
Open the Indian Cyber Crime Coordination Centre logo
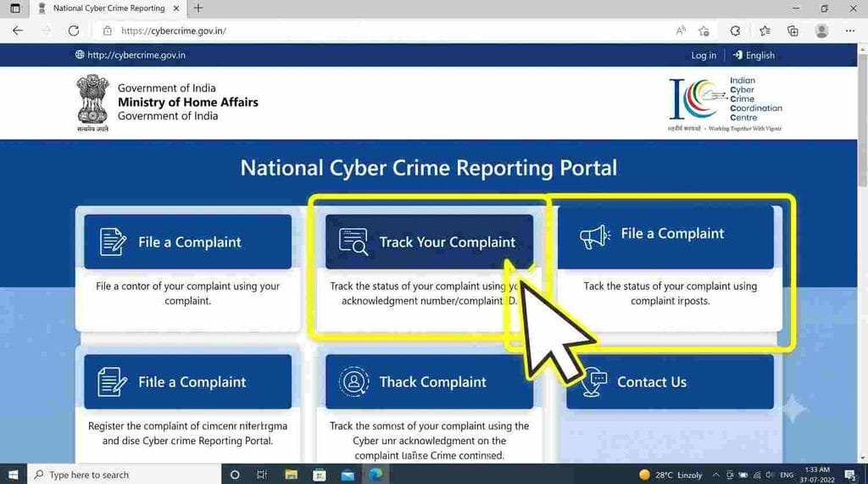tap(726, 104)
